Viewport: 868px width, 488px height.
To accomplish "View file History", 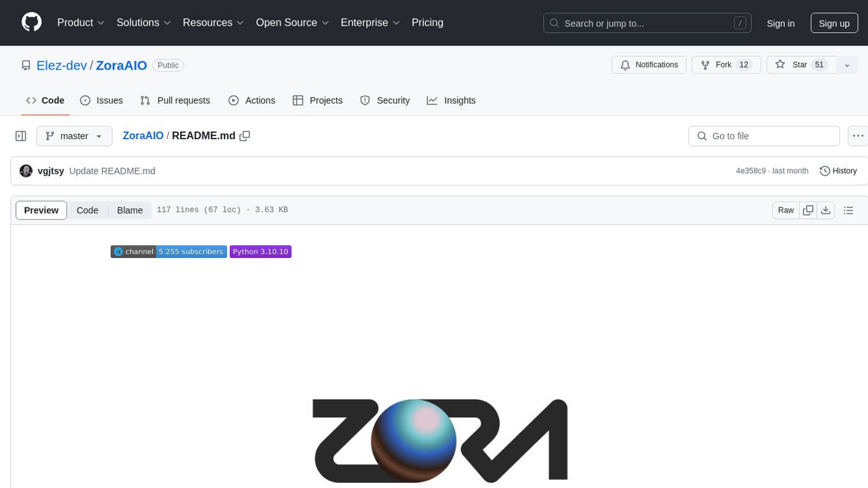I will click(838, 171).
